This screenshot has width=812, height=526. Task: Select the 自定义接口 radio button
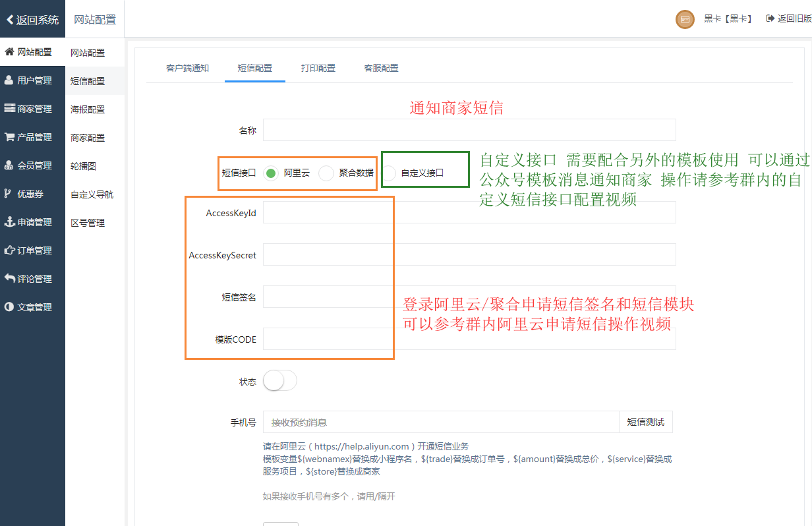coord(390,173)
